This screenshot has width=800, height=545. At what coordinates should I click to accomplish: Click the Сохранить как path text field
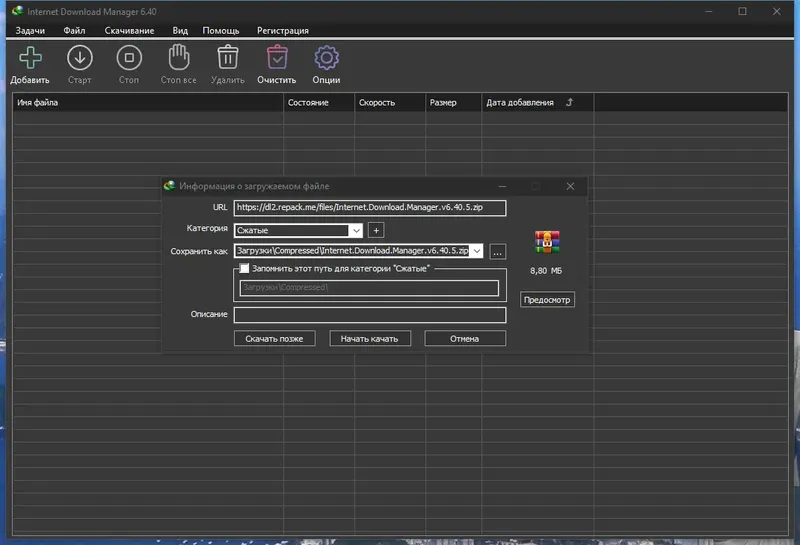point(353,251)
